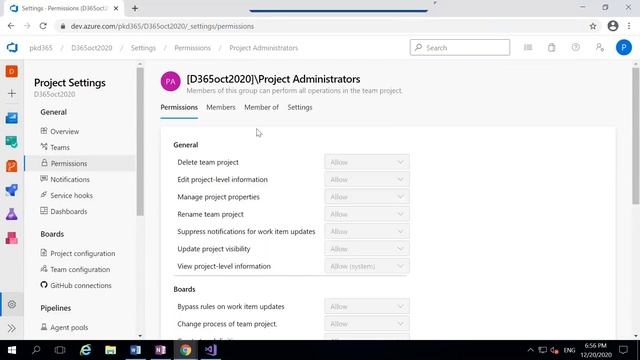Open Dashboards settings
Screen dimensions: 640x360
(x=64, y=211)
